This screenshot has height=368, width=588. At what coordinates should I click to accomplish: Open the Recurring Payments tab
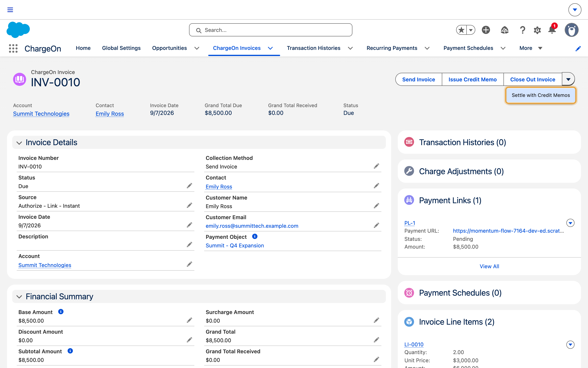(392, 48)
